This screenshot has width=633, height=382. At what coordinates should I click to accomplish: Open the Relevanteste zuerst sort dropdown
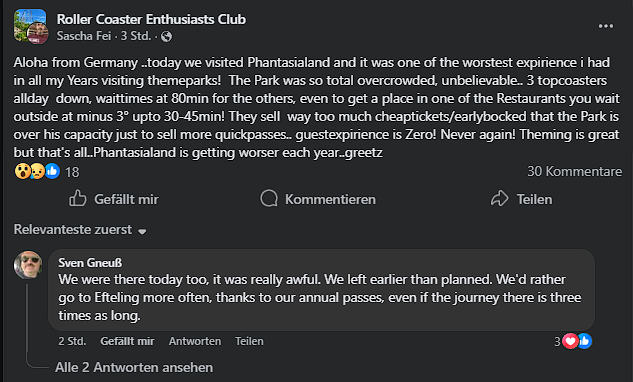pyautogui.click(x=80, y=230)
